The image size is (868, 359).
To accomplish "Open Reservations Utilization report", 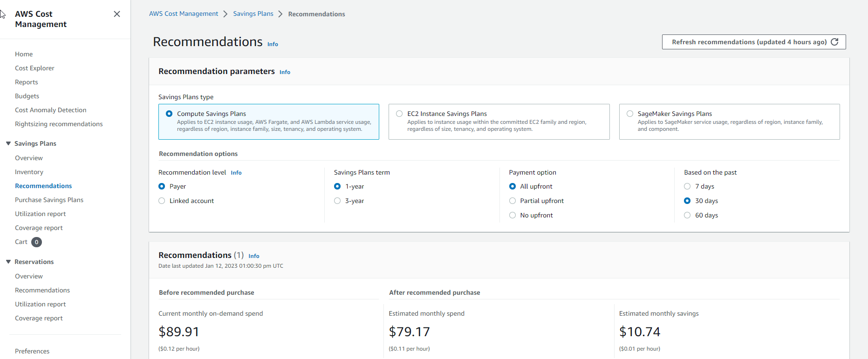I will (41, 304).
